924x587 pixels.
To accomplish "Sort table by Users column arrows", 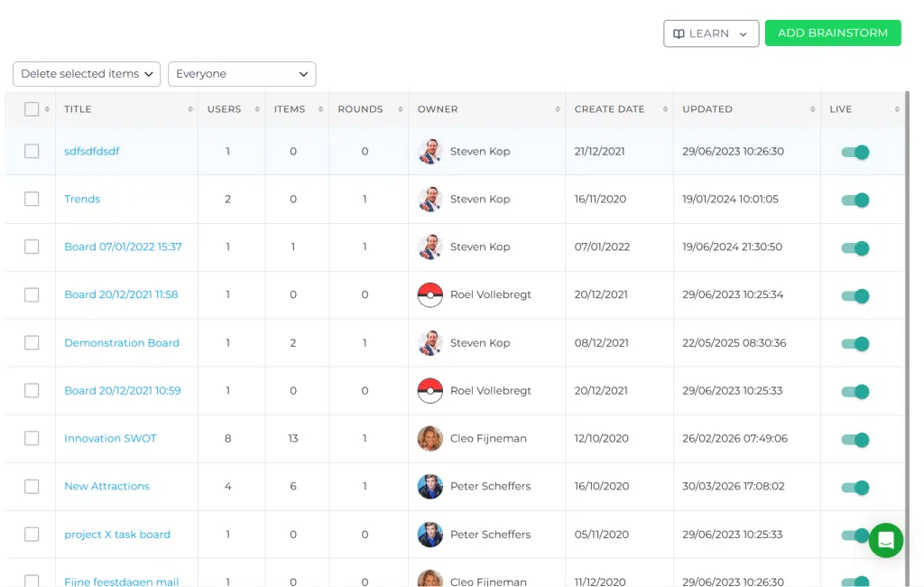I will point(257,109).
